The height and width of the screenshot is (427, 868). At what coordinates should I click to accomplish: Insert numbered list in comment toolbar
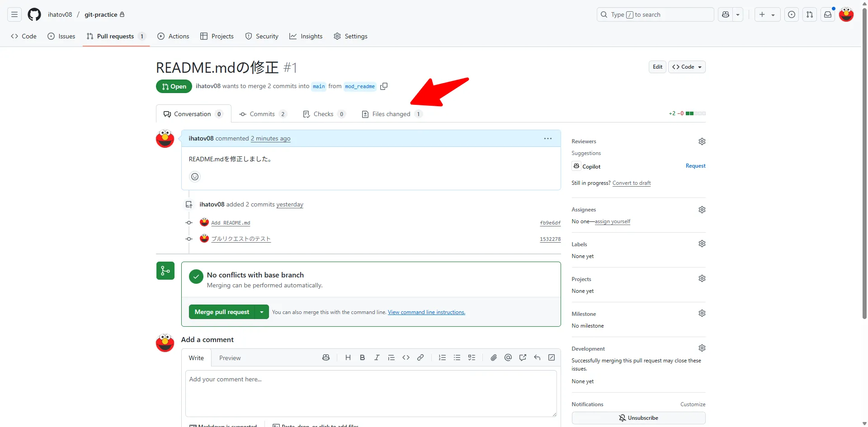[443, 357]
